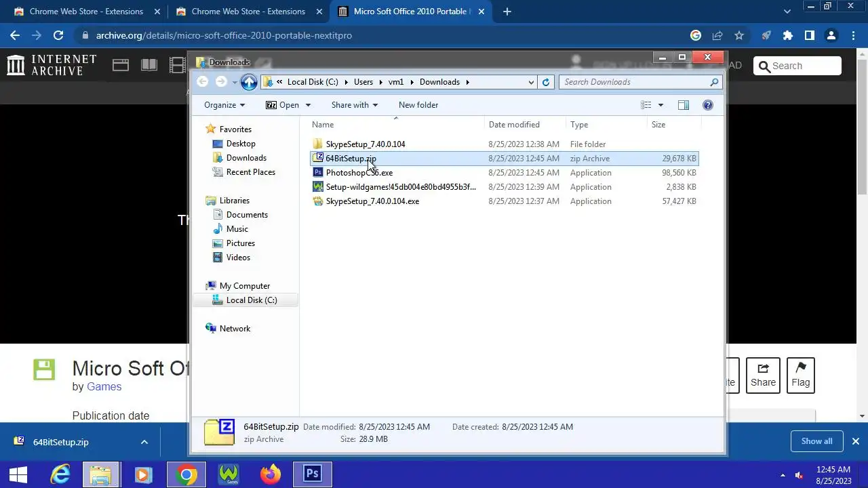Expand the address bar history dropdown
Image resolution: width=868 pixels, height=488 pixels.
[531, 82]
